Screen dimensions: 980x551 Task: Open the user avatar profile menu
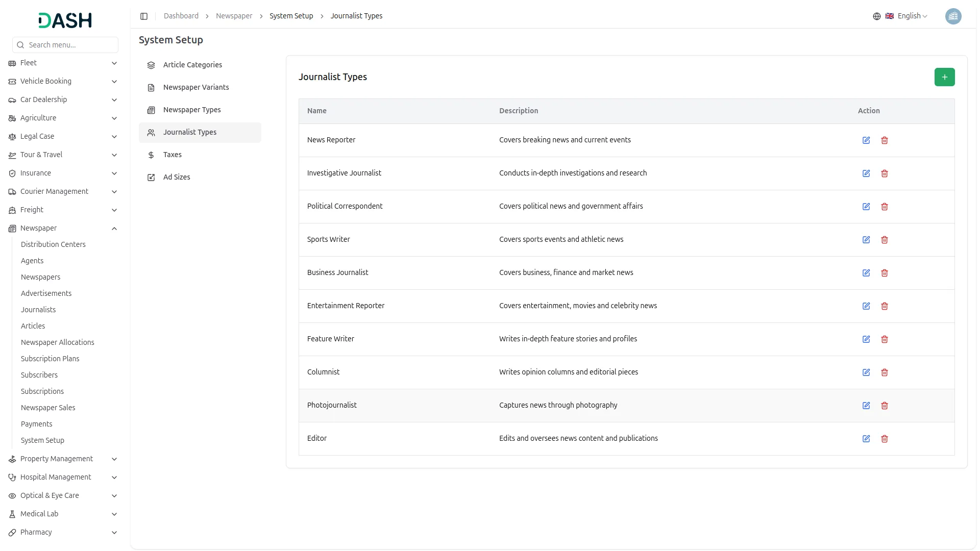coord(953,16)
